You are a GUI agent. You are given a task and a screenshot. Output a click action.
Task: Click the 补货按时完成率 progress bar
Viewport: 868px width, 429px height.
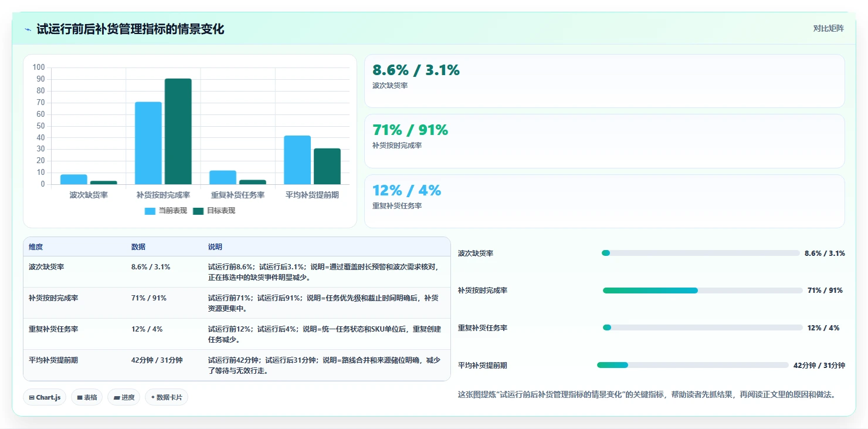point(703,290)
